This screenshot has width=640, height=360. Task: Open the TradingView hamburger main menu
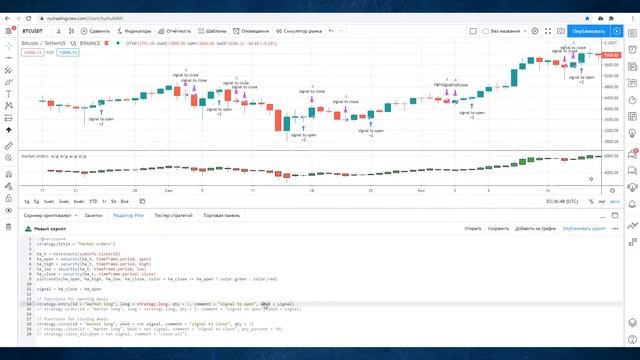tap(9, 31)
